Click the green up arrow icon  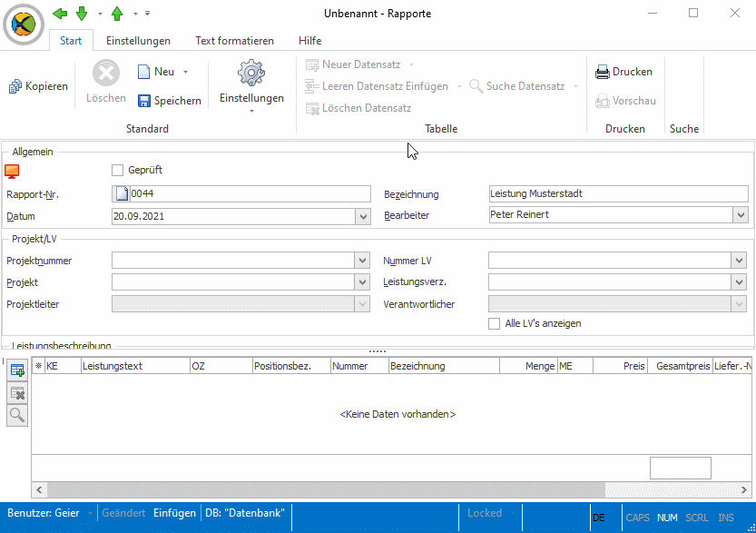click(x=117, y=14)
